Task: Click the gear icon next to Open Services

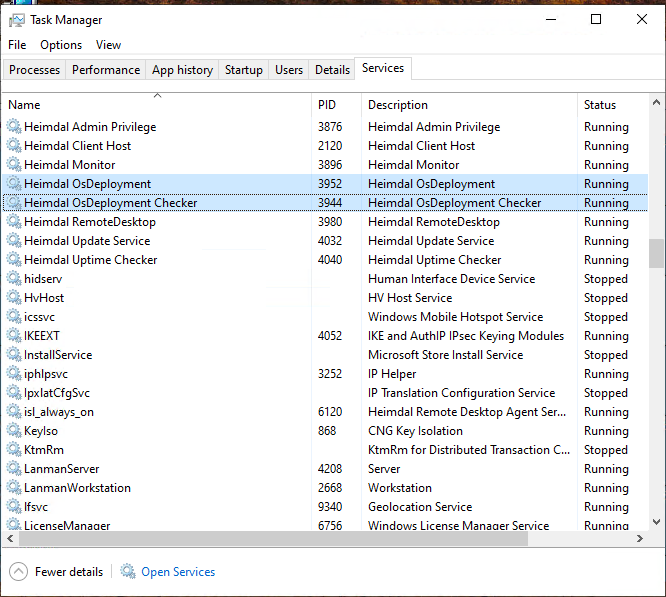Action: click(127, 571)
